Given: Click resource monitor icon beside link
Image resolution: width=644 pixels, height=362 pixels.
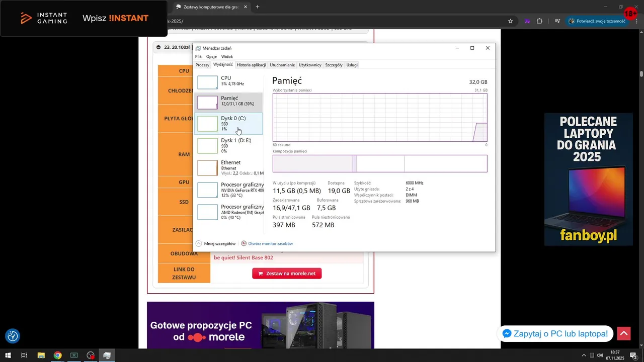Looking at the screenshot, I should click(x=244, y=243).
